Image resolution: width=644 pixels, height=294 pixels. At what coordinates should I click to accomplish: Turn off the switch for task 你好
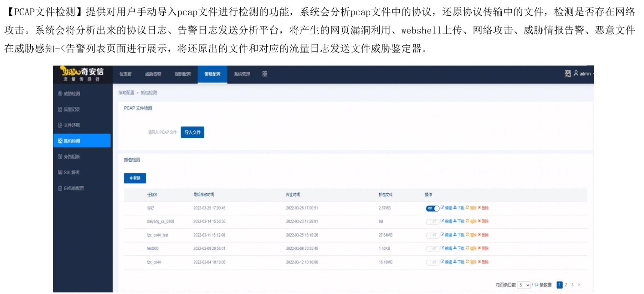point(432,208)
